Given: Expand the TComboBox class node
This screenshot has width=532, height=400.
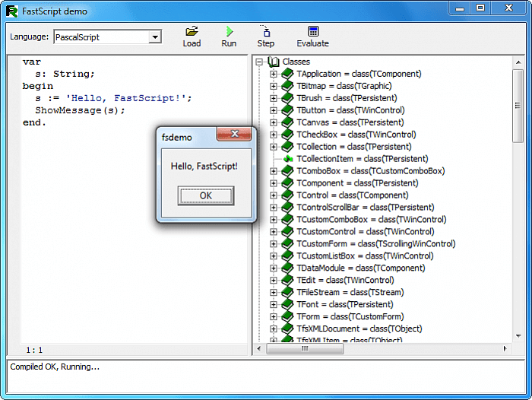Looking at the screenshot, I should click(x=274, y=171).
